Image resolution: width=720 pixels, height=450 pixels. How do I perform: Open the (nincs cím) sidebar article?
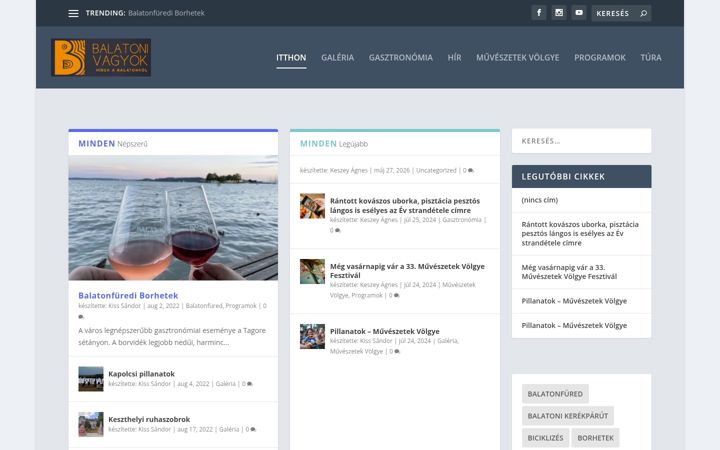(x=540, y=200)
